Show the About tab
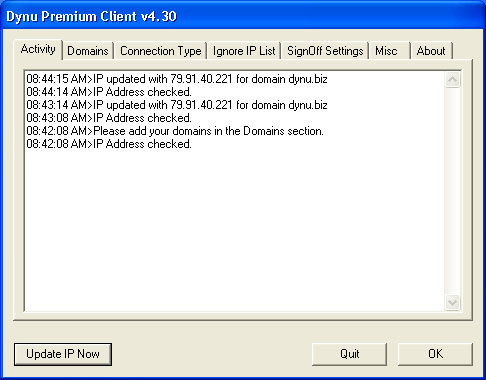The image size is (486, 380). pyautogui.click(x=431, y=51)
